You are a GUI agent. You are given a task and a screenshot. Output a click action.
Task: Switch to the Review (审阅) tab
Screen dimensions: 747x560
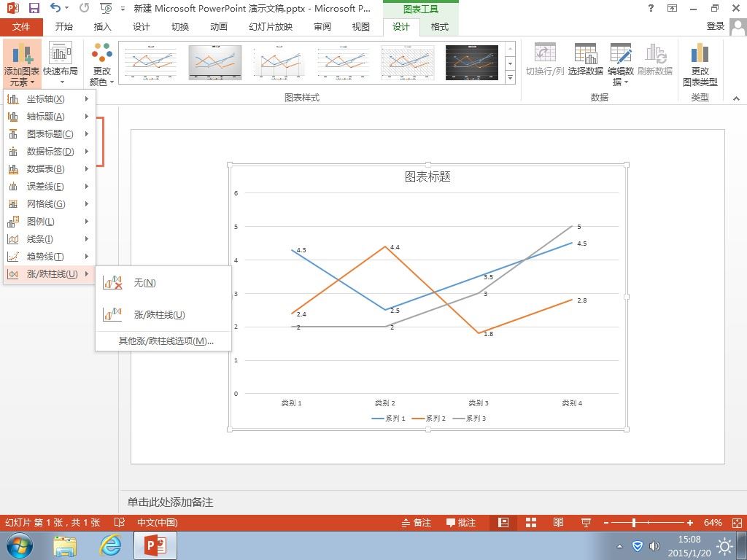[322, 27]
